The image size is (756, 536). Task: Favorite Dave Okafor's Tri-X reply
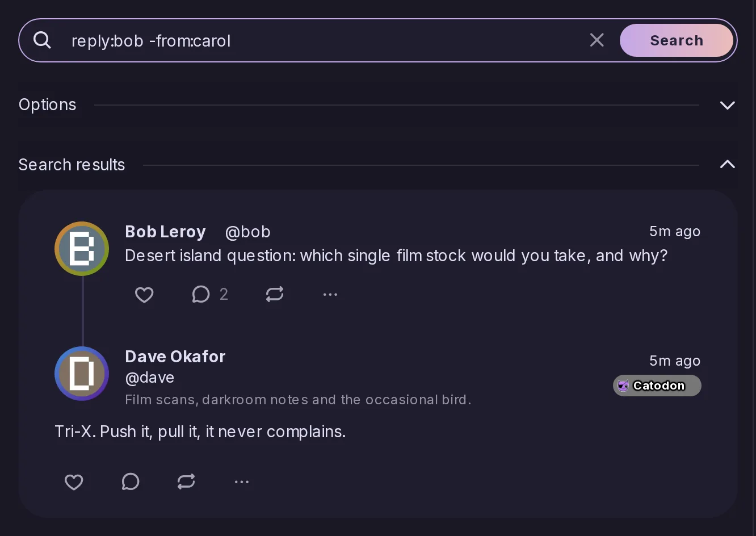pyautogui.click(x=74, y=481)
